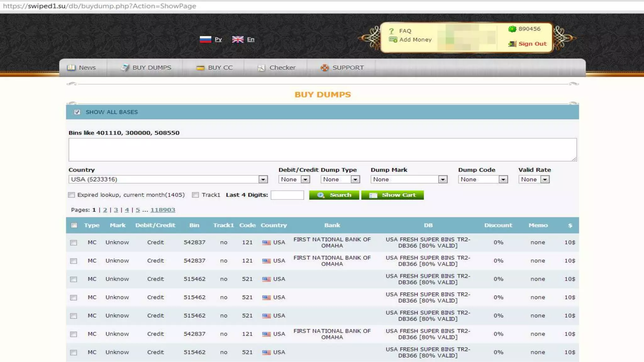The height and width of the screenshot is (362, 644).
Task: Click the Add Money icon
Action: (x=393, y=40)
